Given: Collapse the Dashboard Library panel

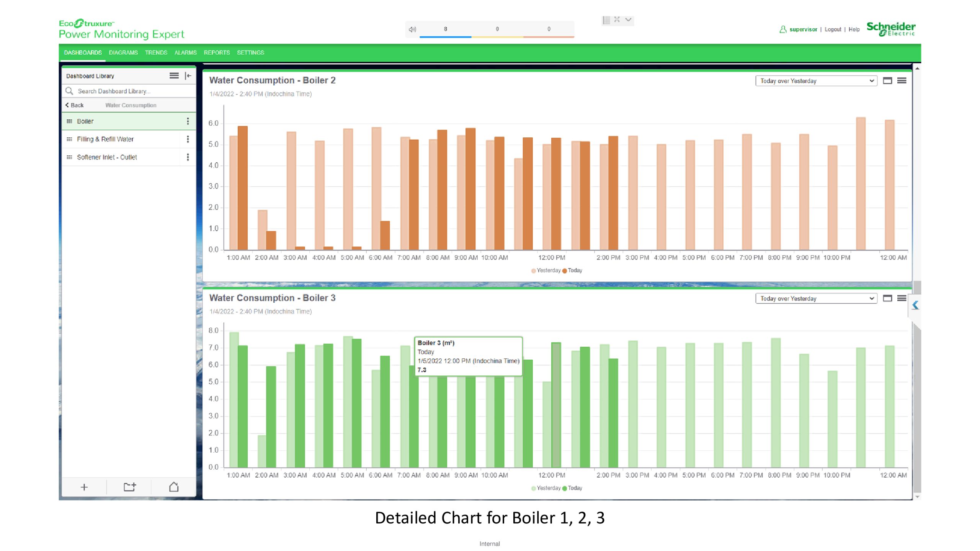Looking at the screenshot, I should coord(188,76).
